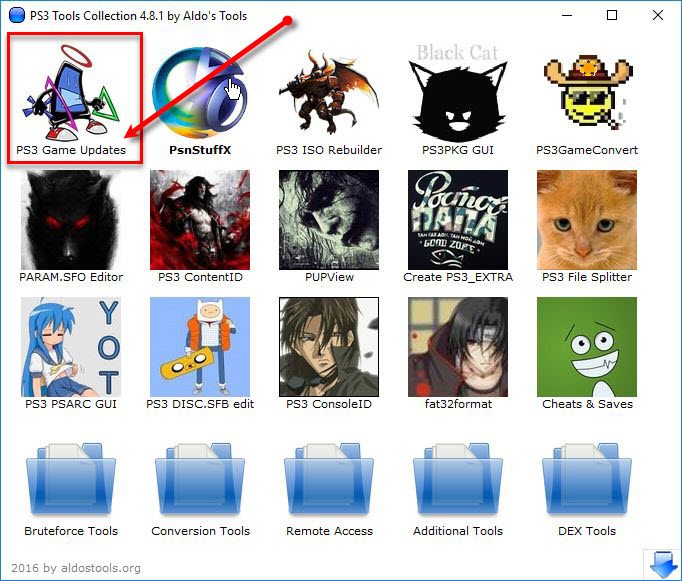Click the 'PS3 ContentID' label

click(200, 277)
